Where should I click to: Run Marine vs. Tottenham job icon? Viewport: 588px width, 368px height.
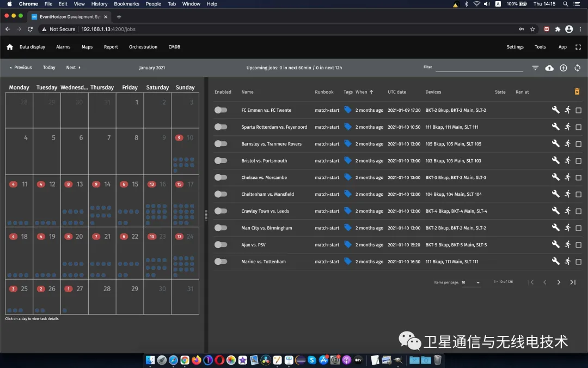568,261
